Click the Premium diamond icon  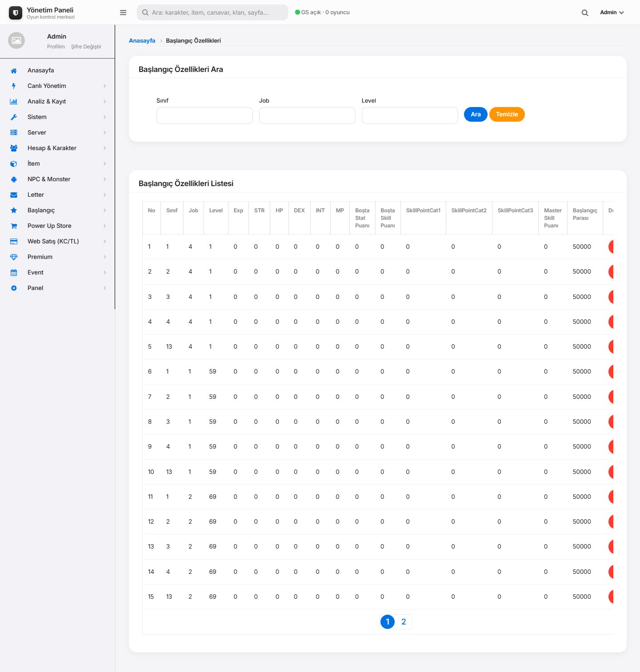14,257
